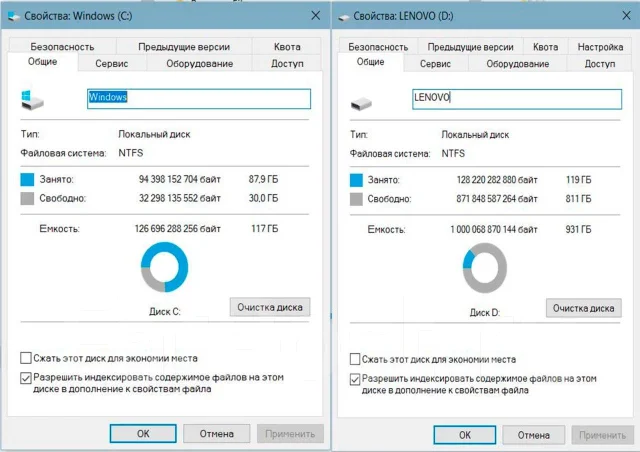Click Локальный диск text in LENOVO (D:) window
Screen dimensions: 640x452
pyautogui.click(x=475, y=135)
